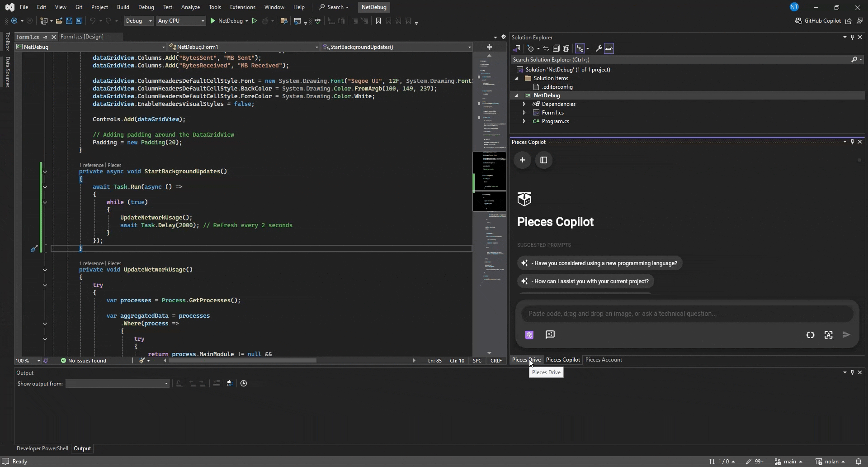Image resolution: width=868 pixels, height=467 pixels.
Task: Toggle timestamps clock icon in Output window
Action: point(244,384)
